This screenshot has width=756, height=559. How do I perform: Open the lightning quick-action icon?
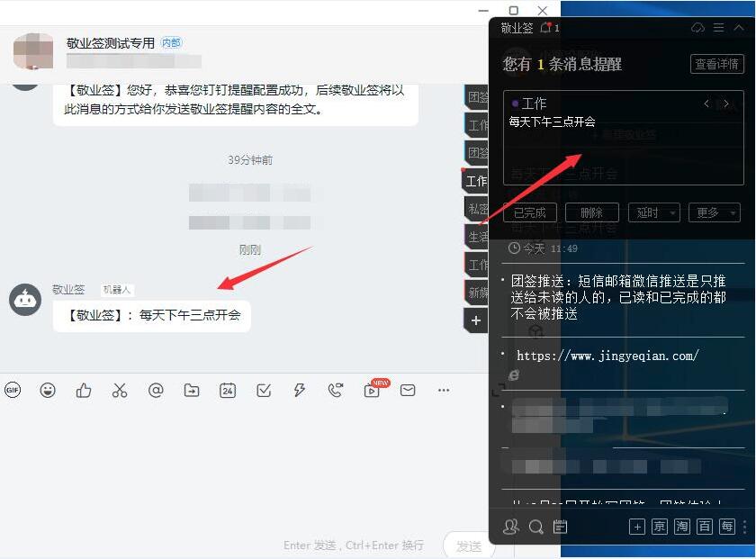click(300, 390)
